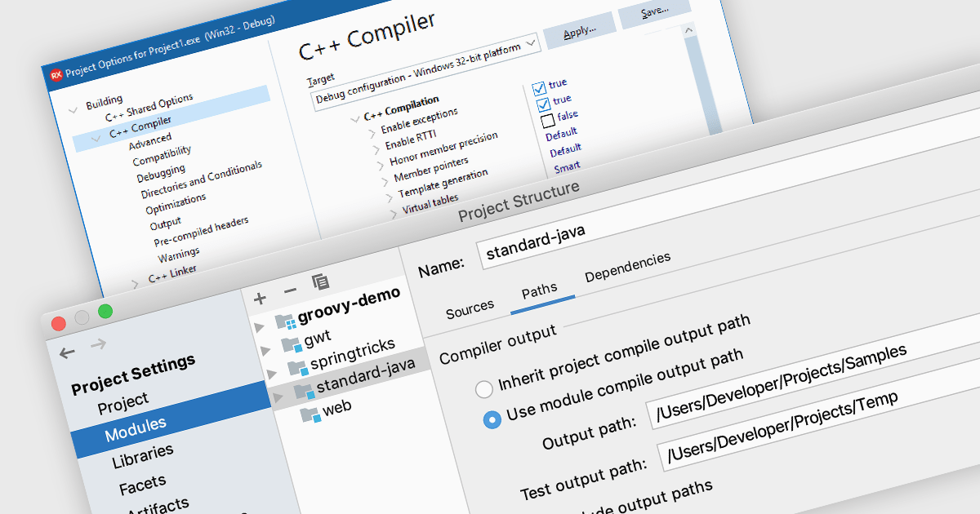Switch to the Dependencies tab
Screen dimensions: 980x514
[627, 268]
